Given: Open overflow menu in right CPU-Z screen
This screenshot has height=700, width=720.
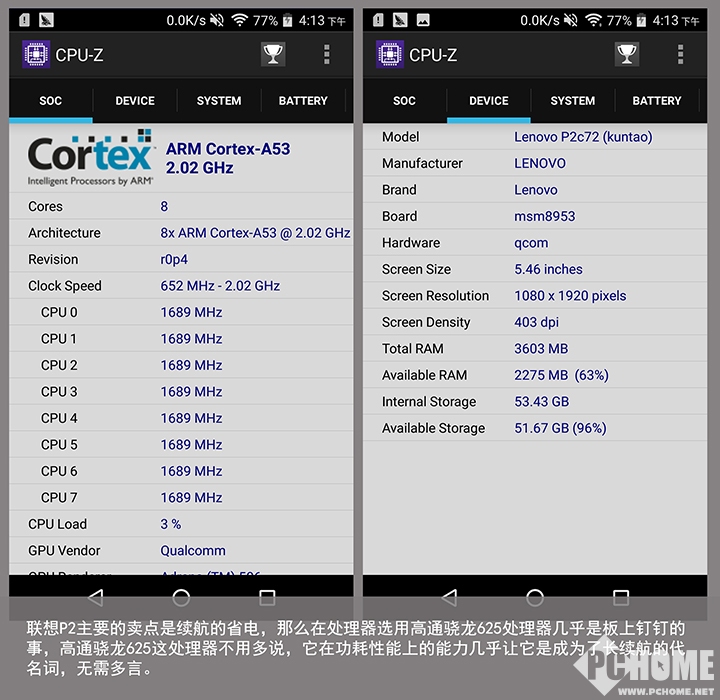Looking at the screenshot, I should (x=680, y=54).
